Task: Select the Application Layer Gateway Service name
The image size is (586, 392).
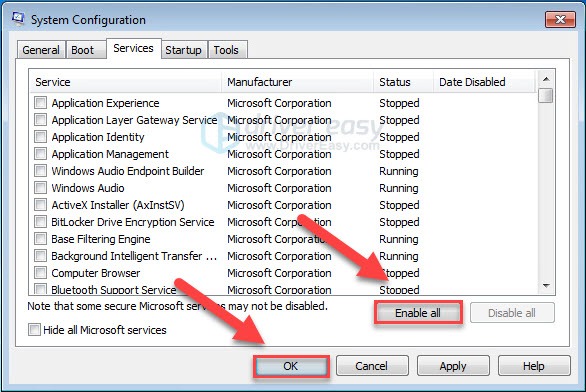Action: click(134, 120)
